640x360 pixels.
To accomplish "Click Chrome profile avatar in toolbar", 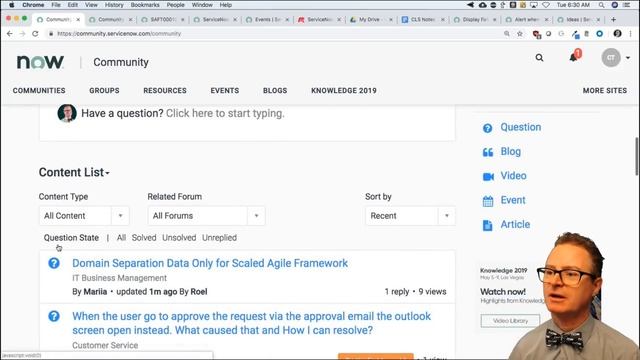I will [618, 33].
